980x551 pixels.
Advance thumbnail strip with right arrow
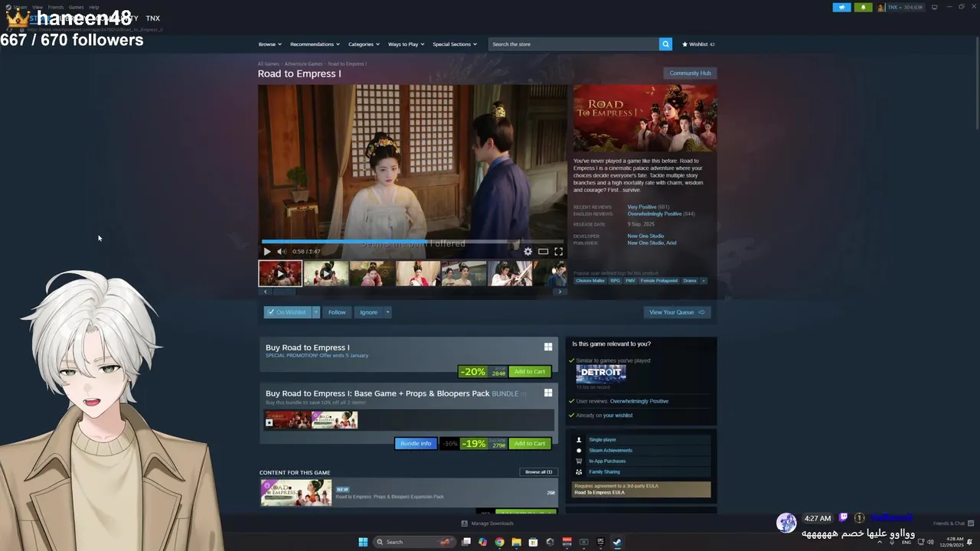coord(560,292)
